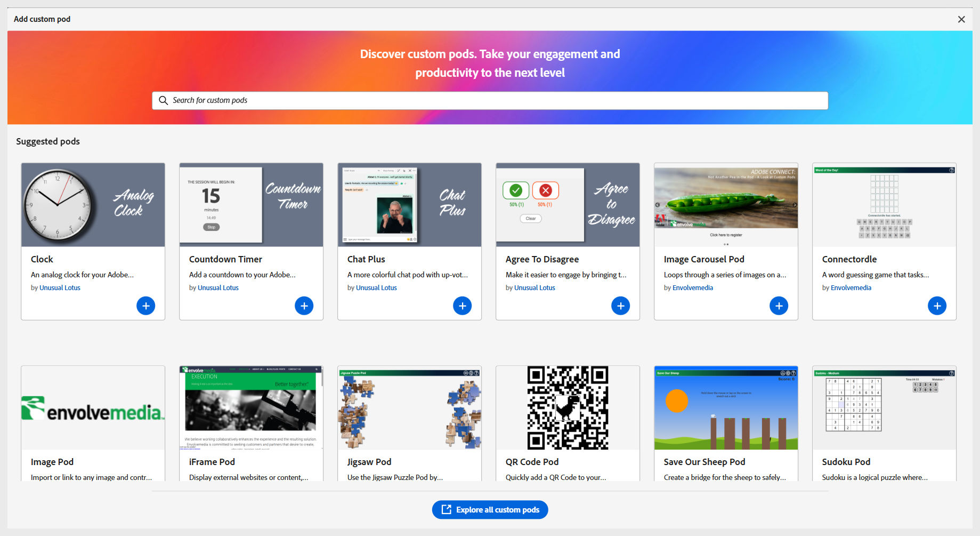
Task: Click the iFrame Pod title
Action: (212, 462)
